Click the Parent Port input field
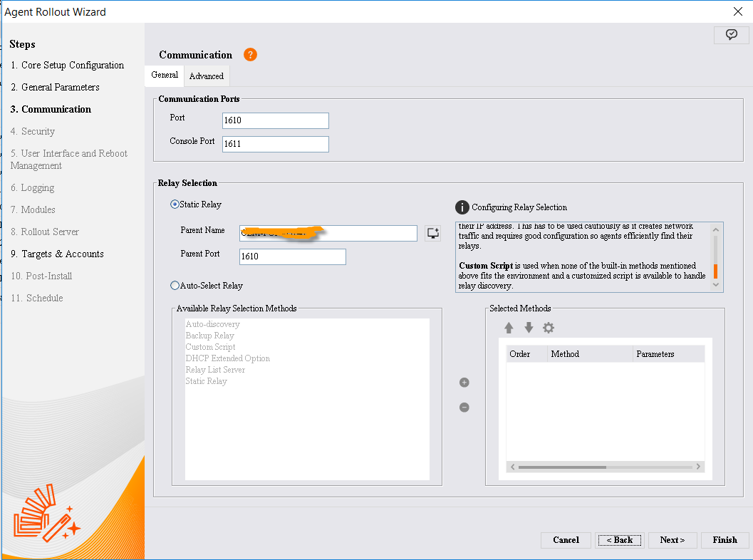This screenshot has width=753, height=560. point(293,256)
